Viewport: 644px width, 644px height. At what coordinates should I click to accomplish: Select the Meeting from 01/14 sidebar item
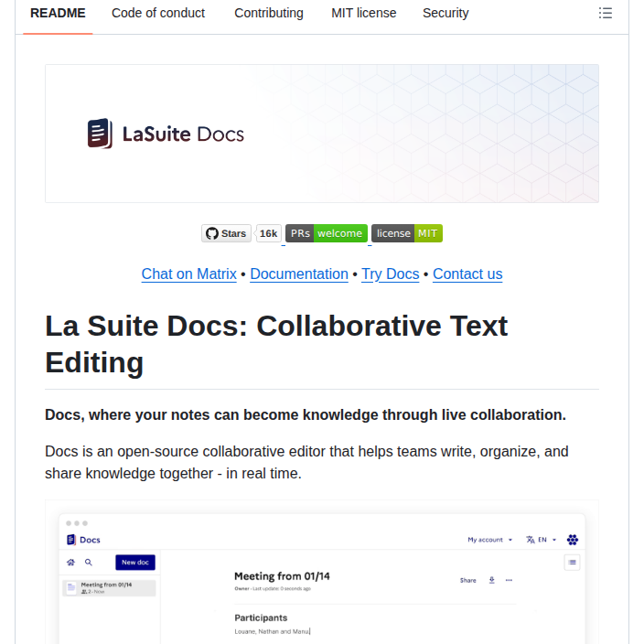(109, 587)
